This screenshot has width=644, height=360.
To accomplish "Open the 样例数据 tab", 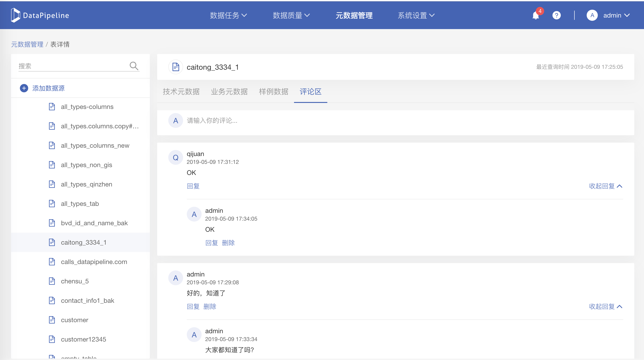I will click(x=273, y=92).
